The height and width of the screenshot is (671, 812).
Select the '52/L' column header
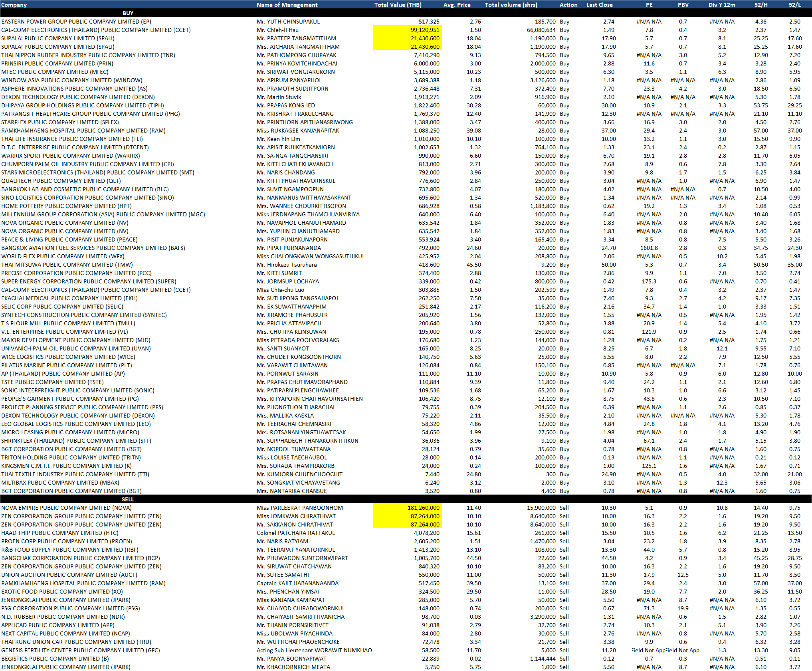click(794, 5)
